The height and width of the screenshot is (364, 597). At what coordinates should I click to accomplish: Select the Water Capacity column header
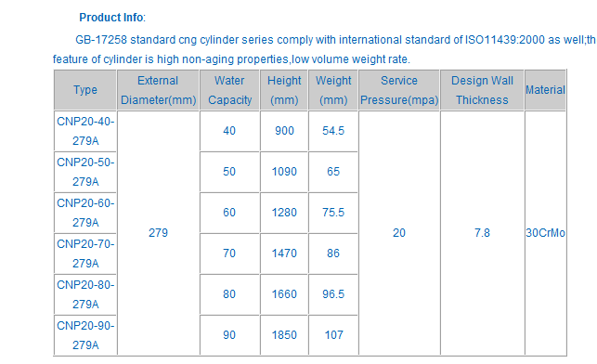pyautogui.click(x=229, y=90)
